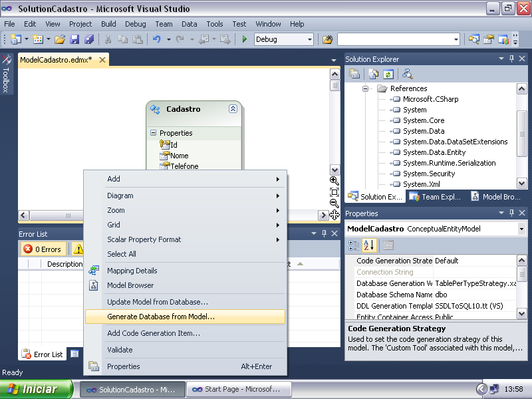Click the Cut scissors icon
This screenshot has width=532, height=399.
pos(108,39)
